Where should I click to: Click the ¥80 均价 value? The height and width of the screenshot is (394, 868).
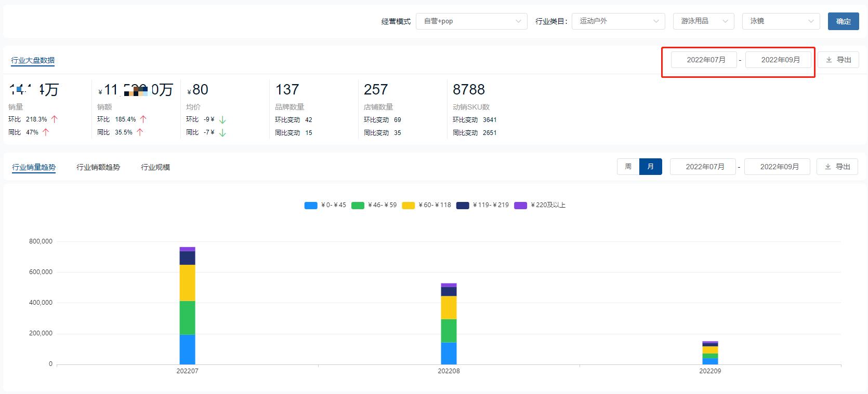pyautogui.click(x=198, y=90)
